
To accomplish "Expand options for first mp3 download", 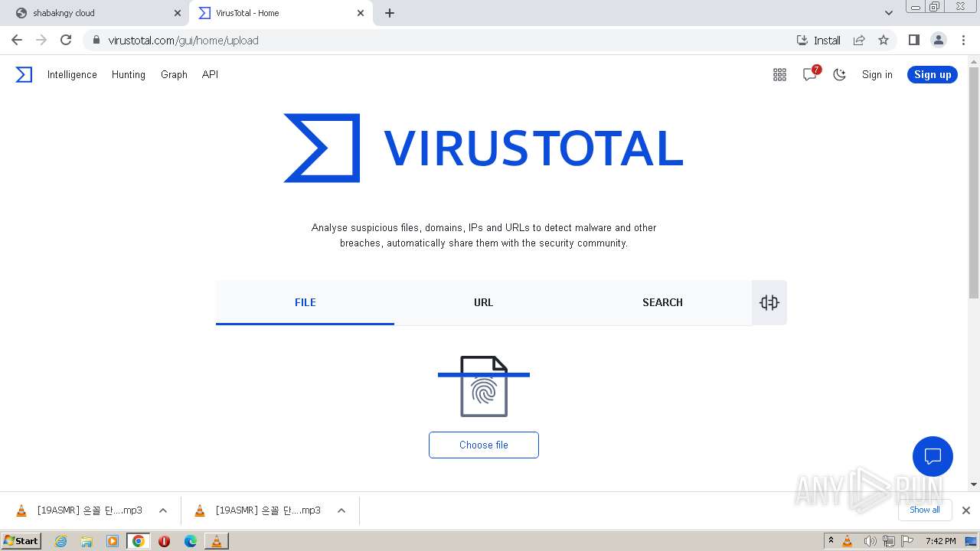I will click(163, 510).
